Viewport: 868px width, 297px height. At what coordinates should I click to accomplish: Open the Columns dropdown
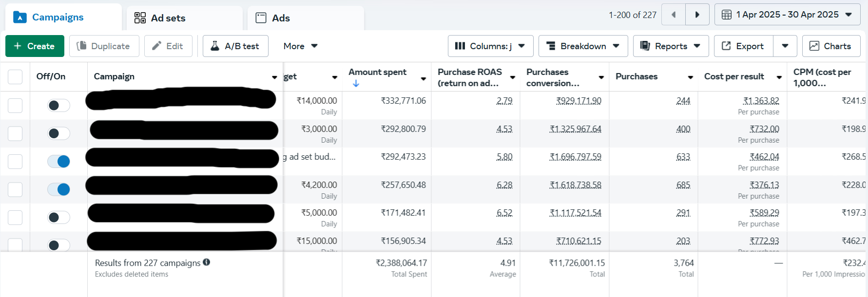[490, 46]
